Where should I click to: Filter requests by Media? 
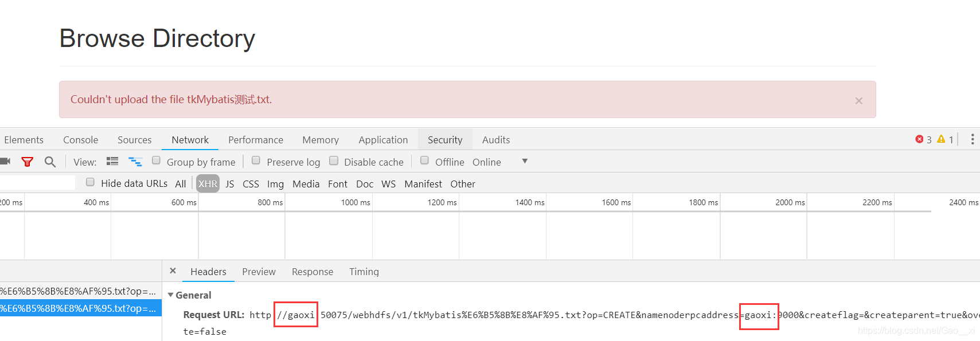[x=306, y=184]
